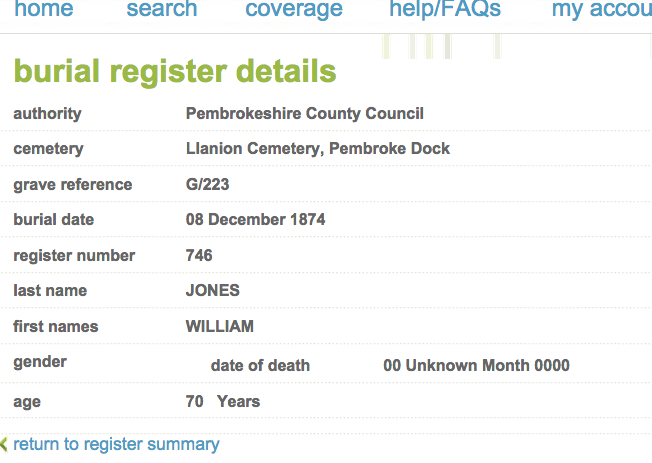Click the burial date 08 December 1874
The width and height of the screenshot is (652, 463).
(255, 220)
